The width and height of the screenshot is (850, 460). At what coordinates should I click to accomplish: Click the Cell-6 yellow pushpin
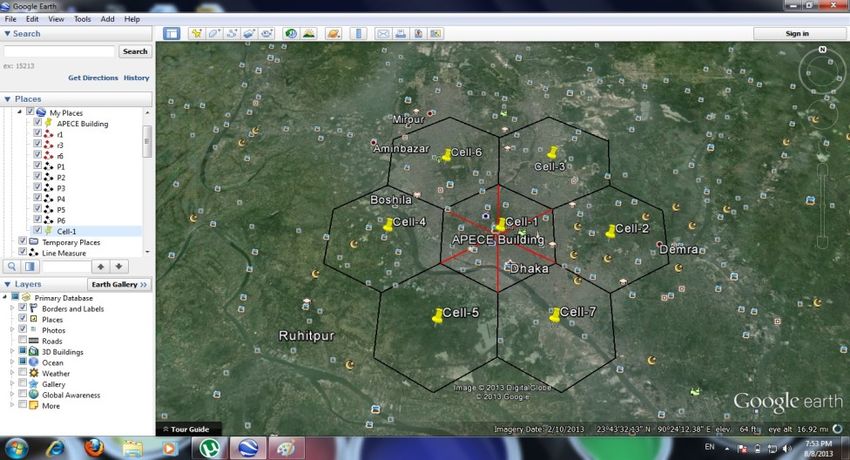coord(446,156)
